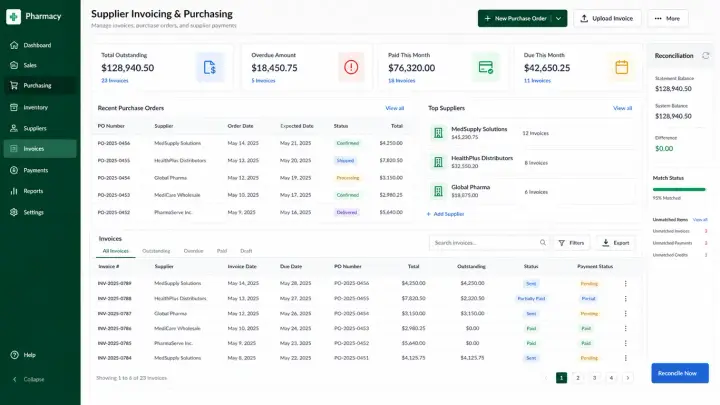720x405 pixels.
Task: Open the 18 invoices link under Paid This Month
Action: (x=401, y=80)
